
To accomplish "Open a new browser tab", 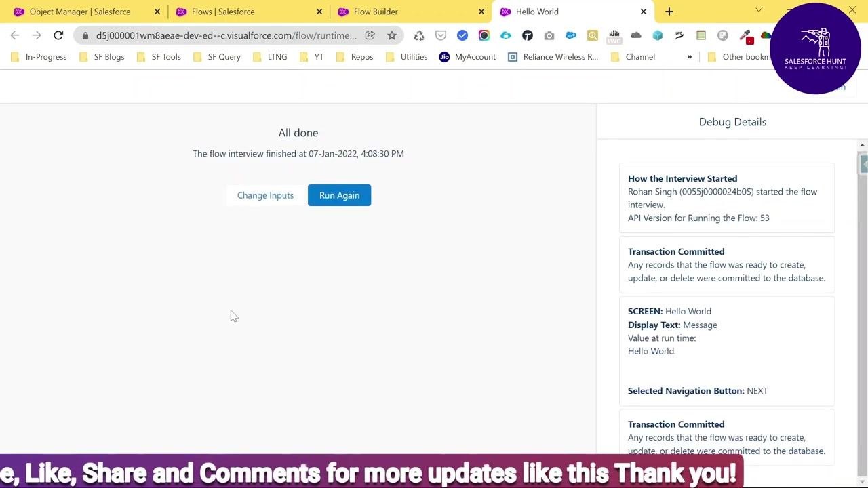I will pos(669,12).
